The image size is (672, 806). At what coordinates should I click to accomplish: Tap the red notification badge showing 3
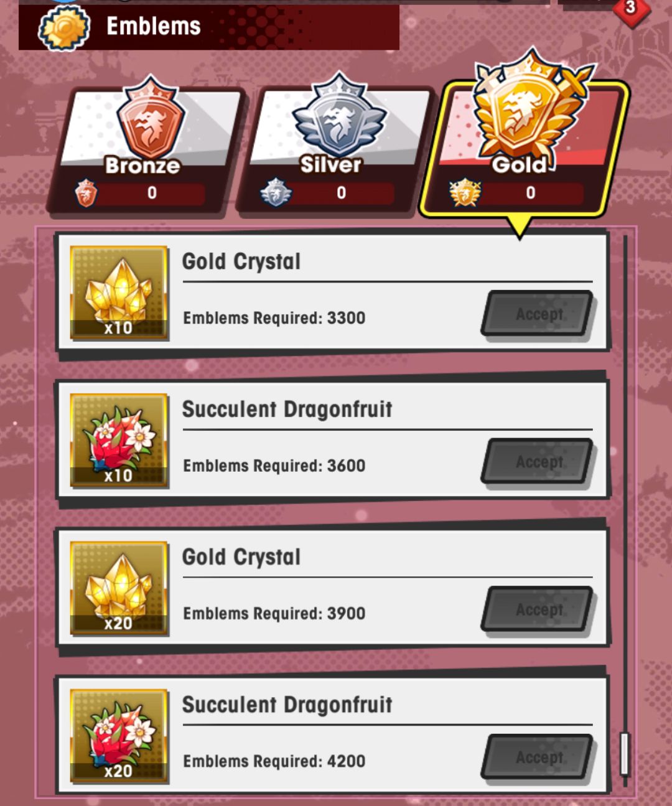(630, 9)
